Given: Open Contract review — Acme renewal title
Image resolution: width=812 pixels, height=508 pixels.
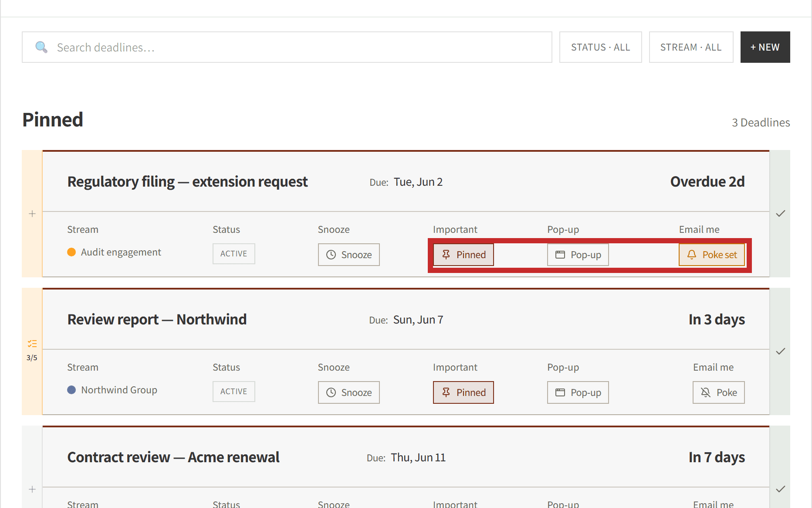Looking at the screenshot, I should point(173,457).
